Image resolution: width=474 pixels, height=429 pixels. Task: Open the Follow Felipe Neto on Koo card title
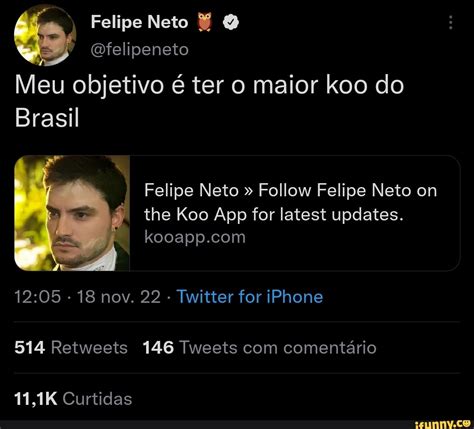click(290, 202)
